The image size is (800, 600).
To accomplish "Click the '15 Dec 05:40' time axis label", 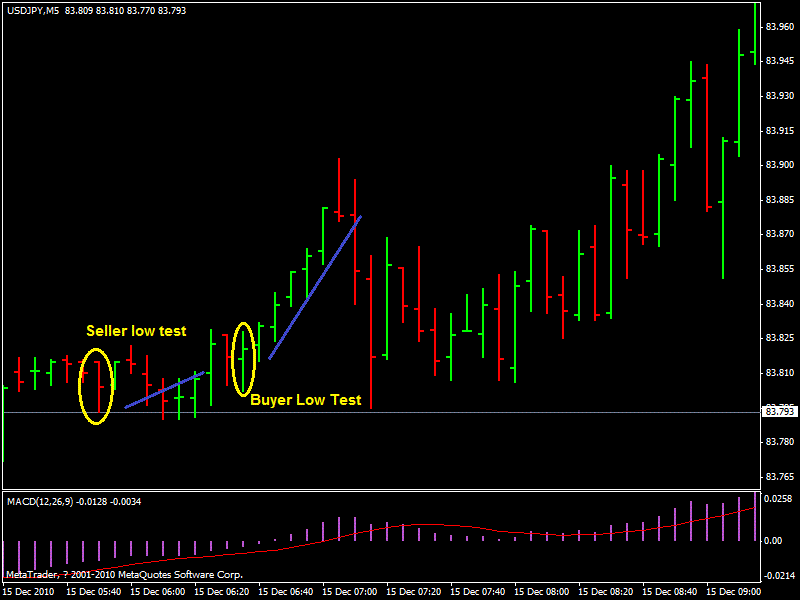I will (94, 592).
